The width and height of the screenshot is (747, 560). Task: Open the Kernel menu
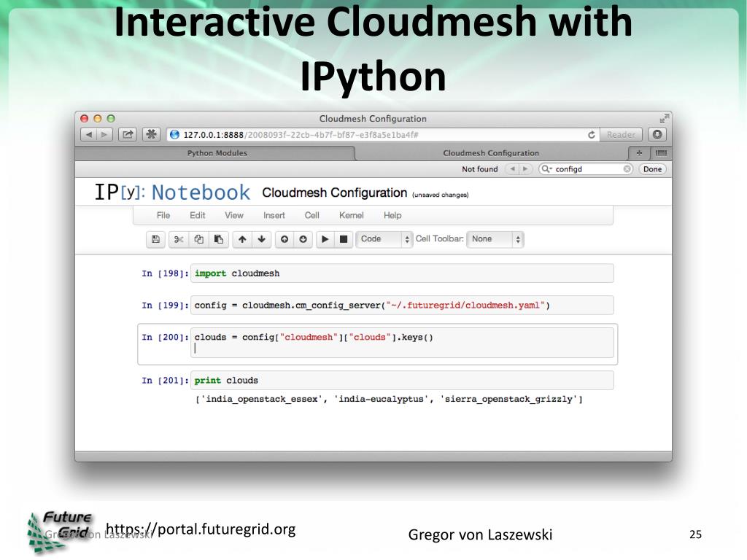pyautogui.click(x=351, y=215)
